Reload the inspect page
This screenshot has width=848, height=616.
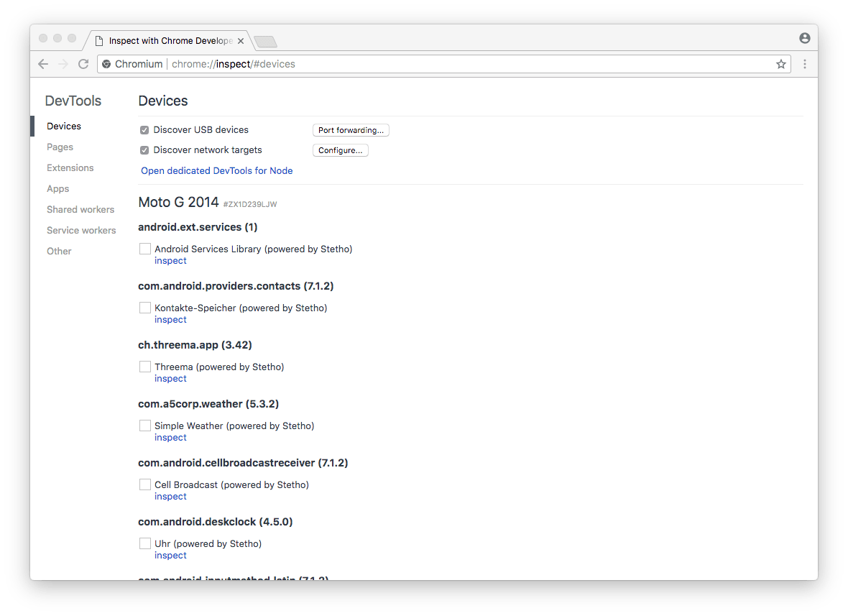click(x=83, y=64)
